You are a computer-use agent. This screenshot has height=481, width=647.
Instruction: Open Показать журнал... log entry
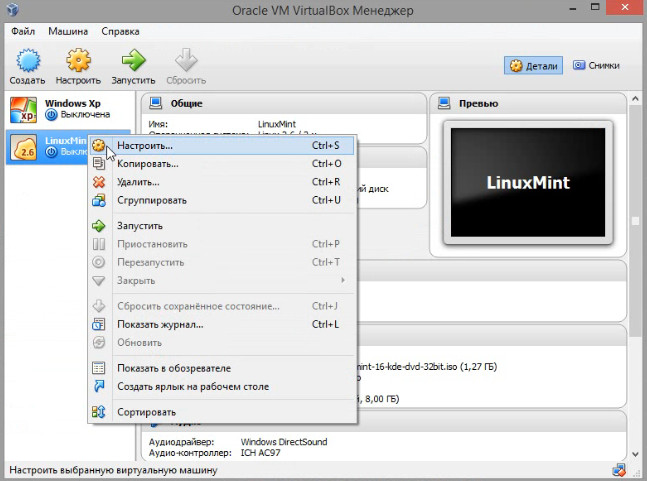tap(160, 324)
